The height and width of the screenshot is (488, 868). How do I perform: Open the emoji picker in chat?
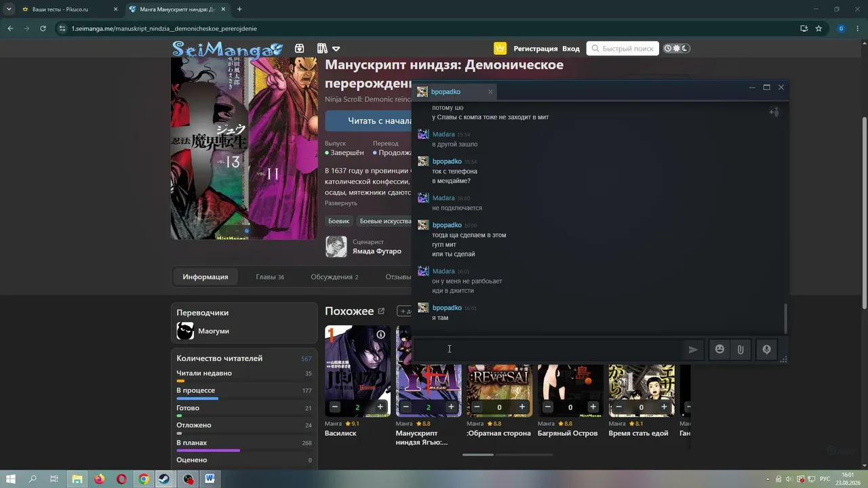(719, 350)
